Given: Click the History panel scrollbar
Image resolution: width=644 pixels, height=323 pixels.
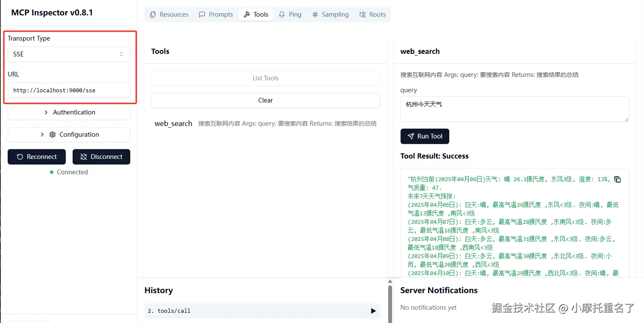Looking at the screenshot, I should tap(390, 304).
